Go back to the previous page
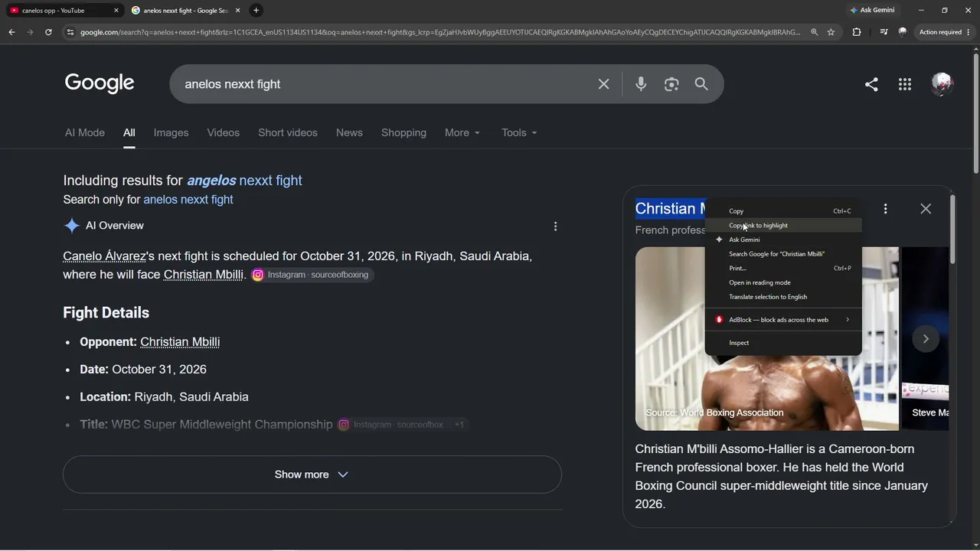 pyautogui.click(x=11, y=32)
